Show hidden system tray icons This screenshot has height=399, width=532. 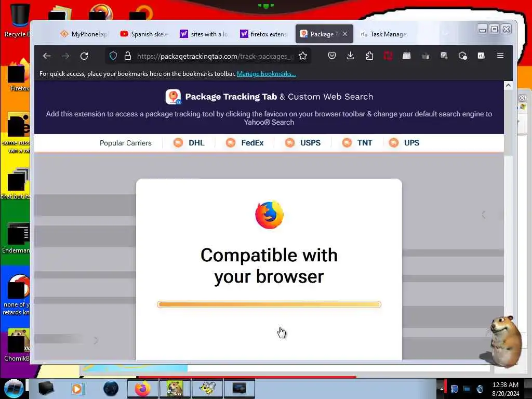pyautogui.click(x=442, y=389)
